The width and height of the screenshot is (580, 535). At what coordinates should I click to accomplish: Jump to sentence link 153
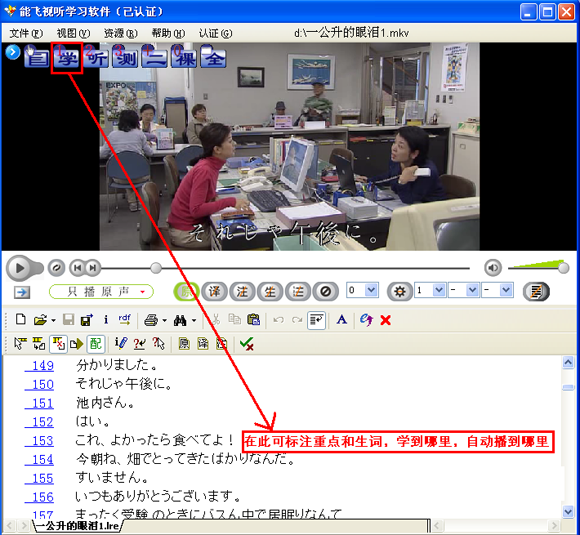[x=39, y=441]
